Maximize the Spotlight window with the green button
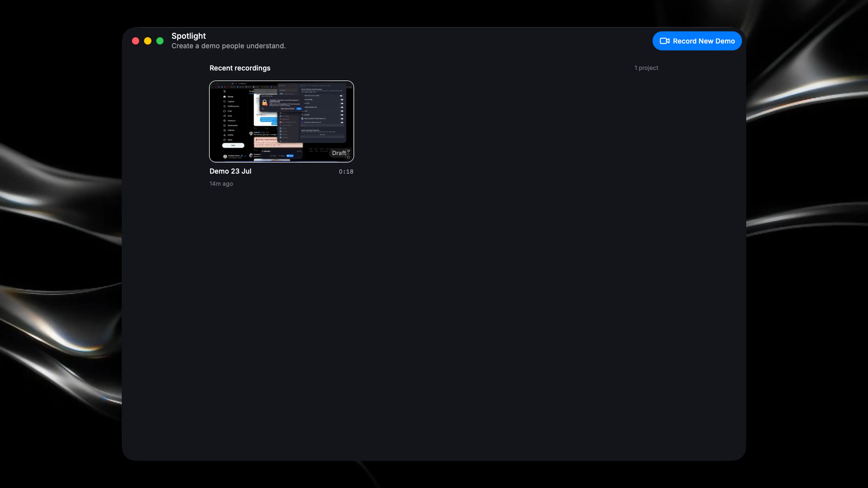 coord(160,41)
